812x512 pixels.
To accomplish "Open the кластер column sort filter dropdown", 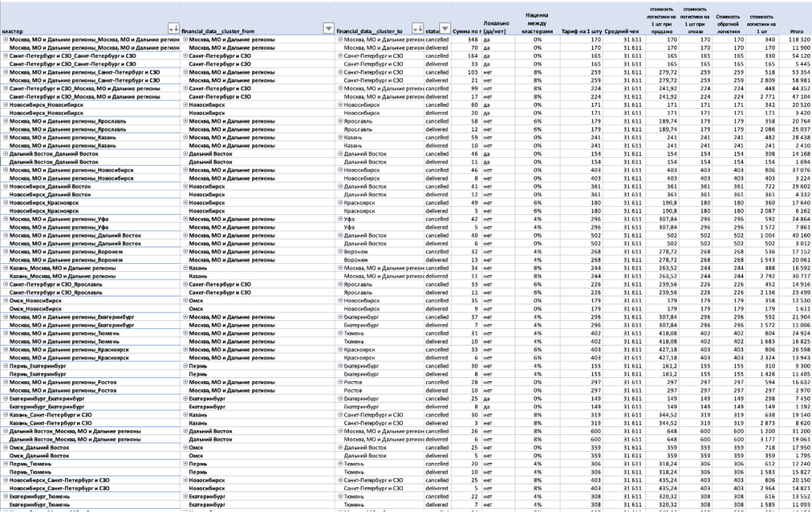I will (174, 28).
